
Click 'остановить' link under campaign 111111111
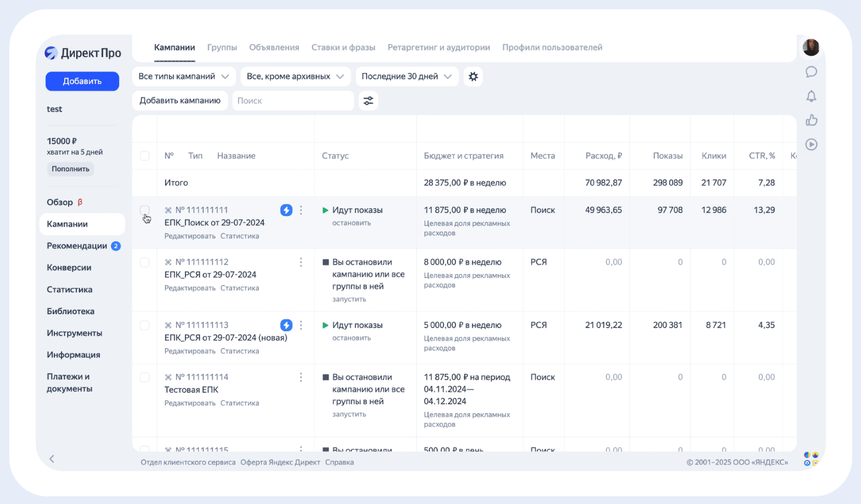(351, 223)
